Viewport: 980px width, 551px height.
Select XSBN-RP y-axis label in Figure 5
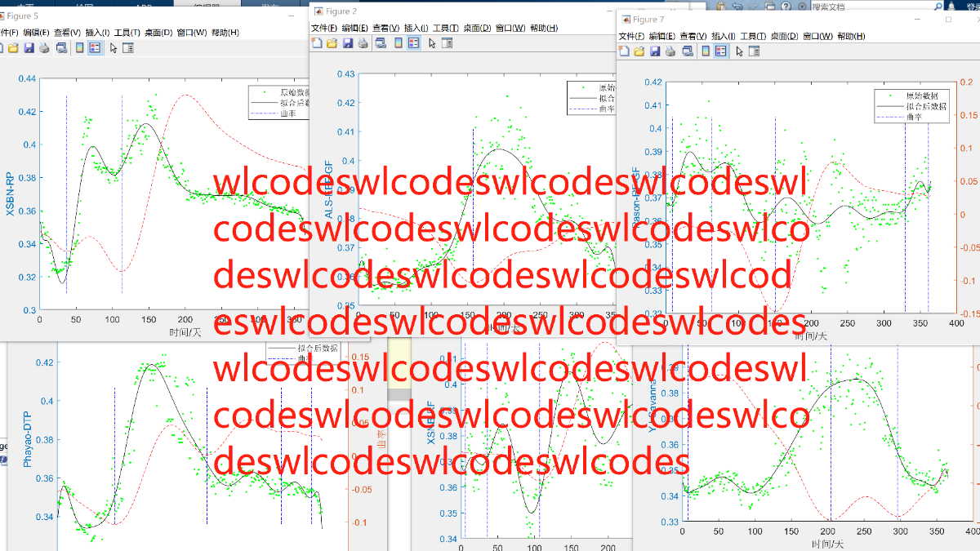11,194
